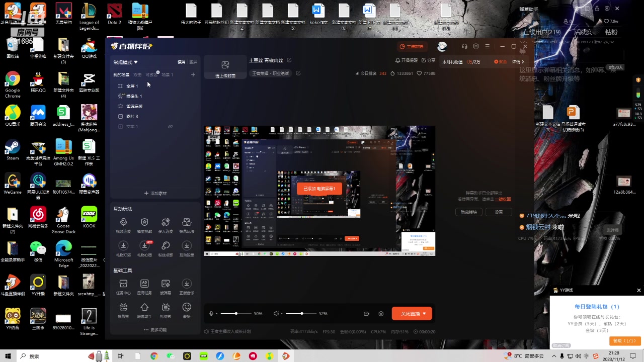Download the 互动投票 tool
The height and width of the screenshot is (362, 644).
[187, 248]
